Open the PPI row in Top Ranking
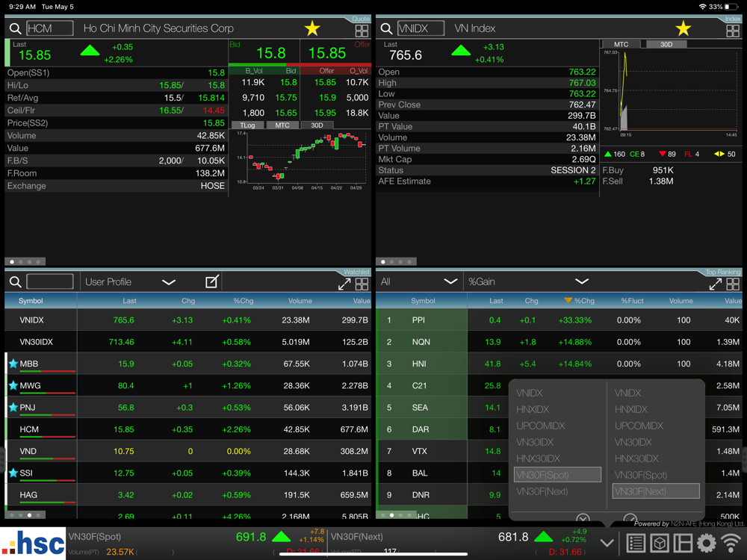Screen dimensions: 747x560 [559, 320]
